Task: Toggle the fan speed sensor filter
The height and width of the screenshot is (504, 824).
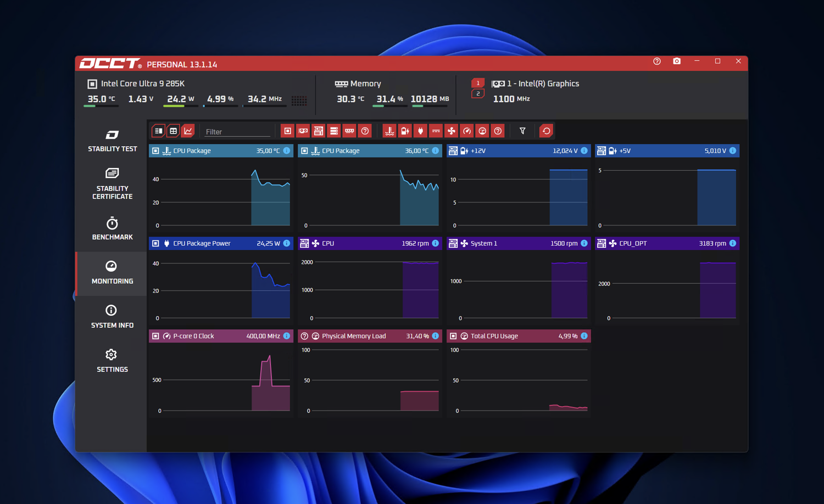Action: (x=451, y=131)
